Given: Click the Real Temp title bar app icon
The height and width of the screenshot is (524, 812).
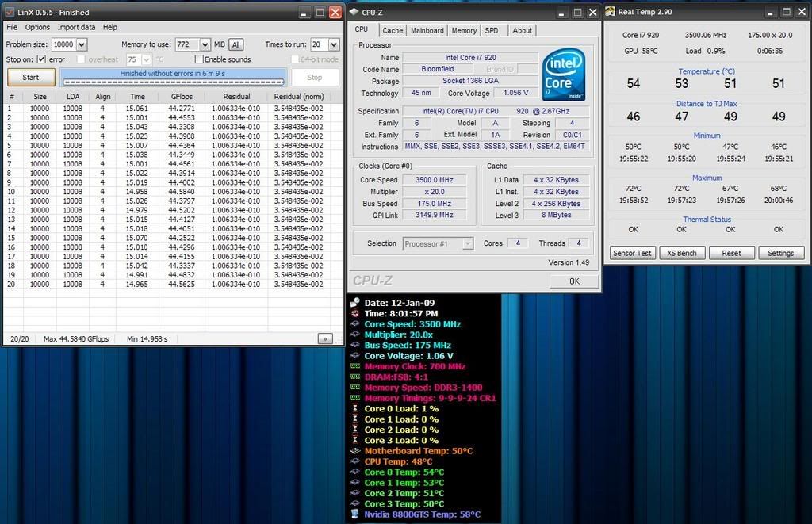Looking at the screenshot, I should point(610,11).
